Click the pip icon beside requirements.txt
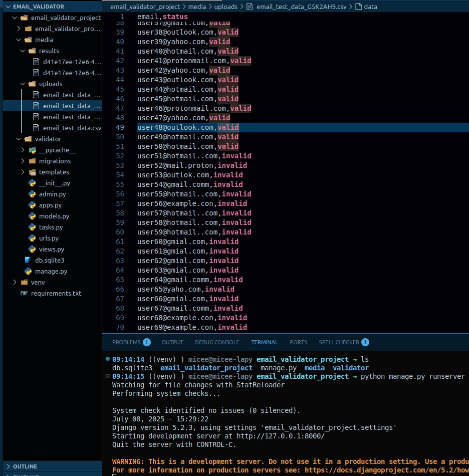 [x=24, y=293]
